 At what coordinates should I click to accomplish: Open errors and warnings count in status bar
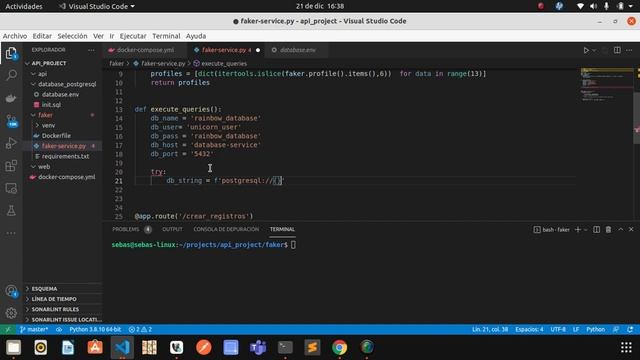[140, 329]
